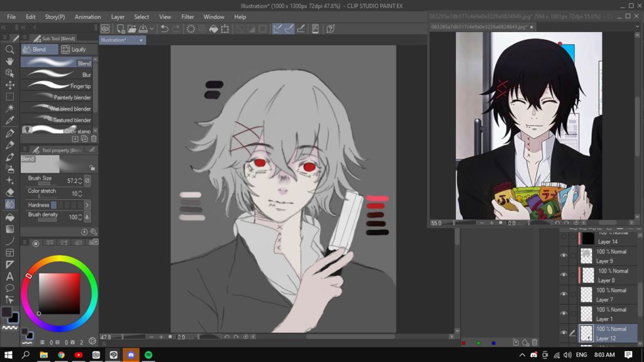The width and height of the screenshot is (644, 362).
Task: Select the Blend tool in the toolbar
Action: pos(10,204)
